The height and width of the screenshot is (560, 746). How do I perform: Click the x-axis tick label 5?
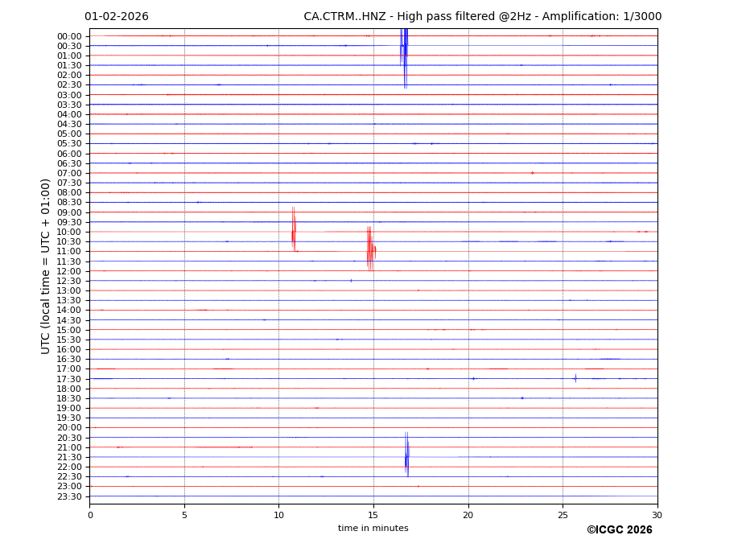pyautogui.click(x=184, y=515)
